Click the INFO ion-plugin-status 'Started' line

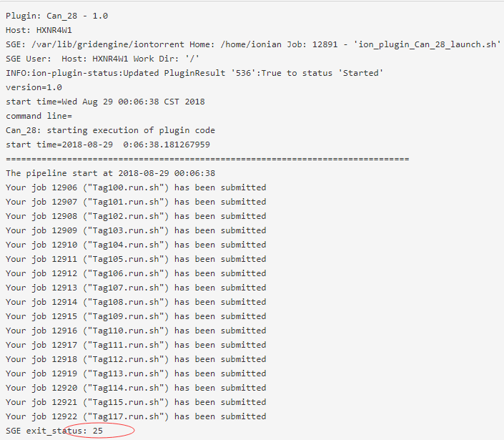pos(194,73)
